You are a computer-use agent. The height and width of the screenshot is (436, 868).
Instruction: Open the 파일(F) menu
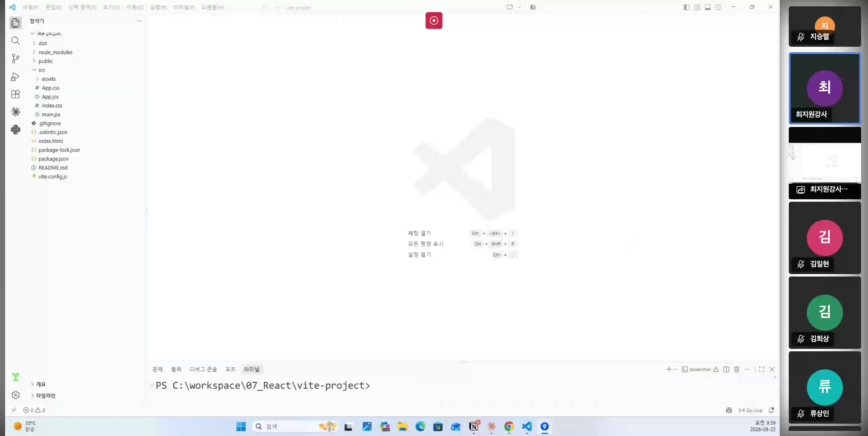point(30,7)
